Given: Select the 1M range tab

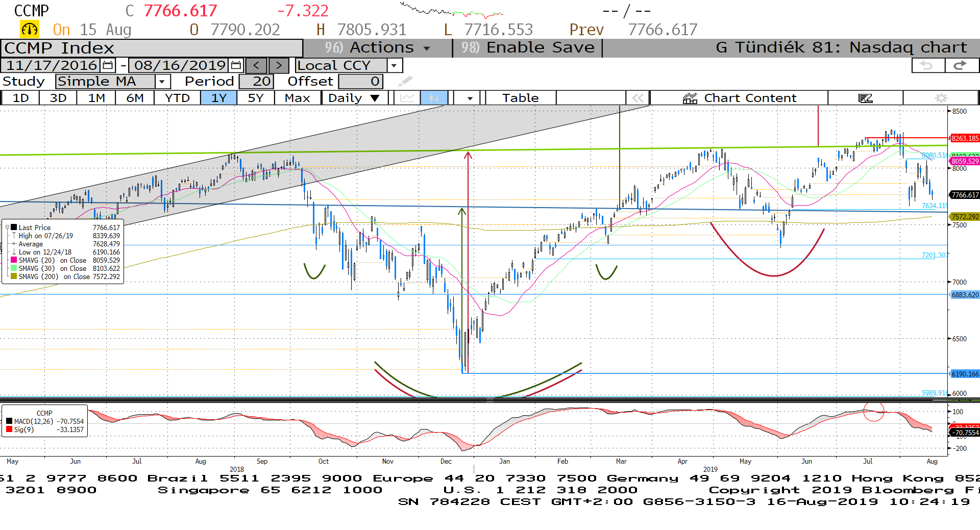Looking at the screenshot, I should tap(96, 98).
